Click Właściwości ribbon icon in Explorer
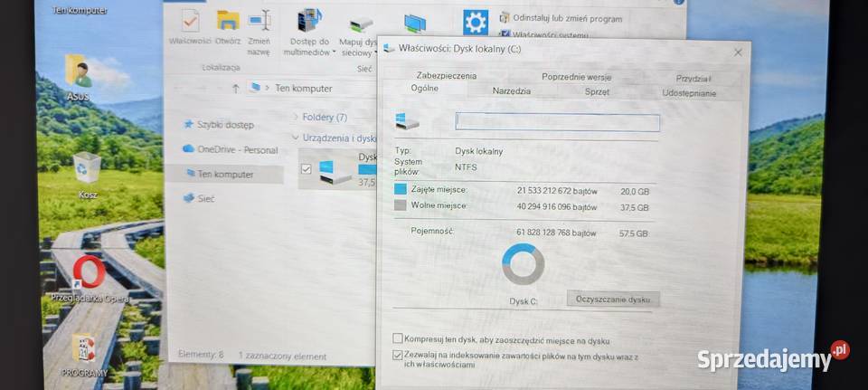Screen dimensions: 868x390 point(191,21)
